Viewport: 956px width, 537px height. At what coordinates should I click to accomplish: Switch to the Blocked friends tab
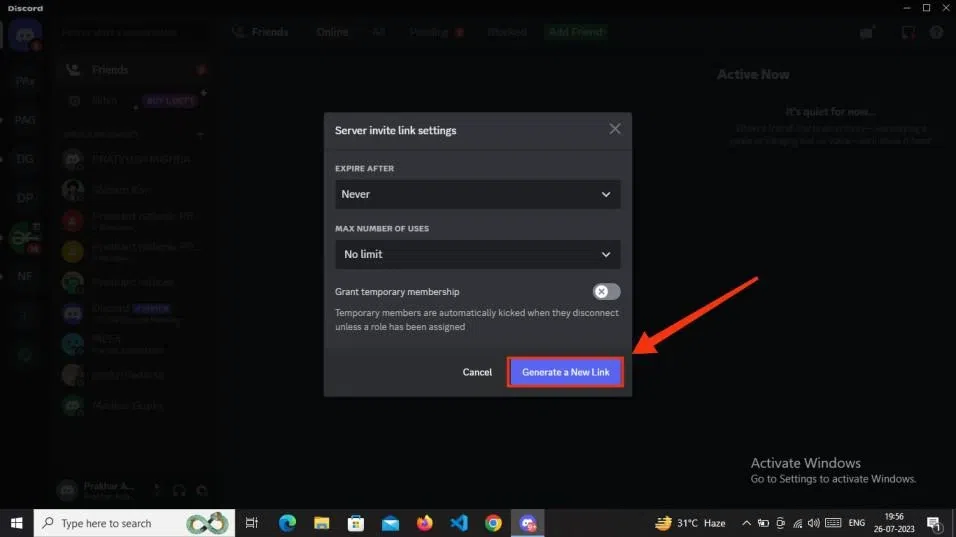(507, 32)
